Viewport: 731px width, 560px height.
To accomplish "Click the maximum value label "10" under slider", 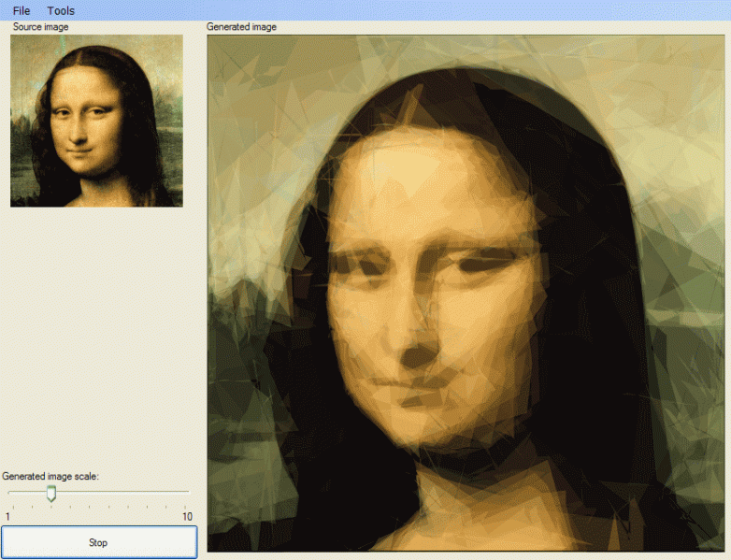I will tap(187, 517).
